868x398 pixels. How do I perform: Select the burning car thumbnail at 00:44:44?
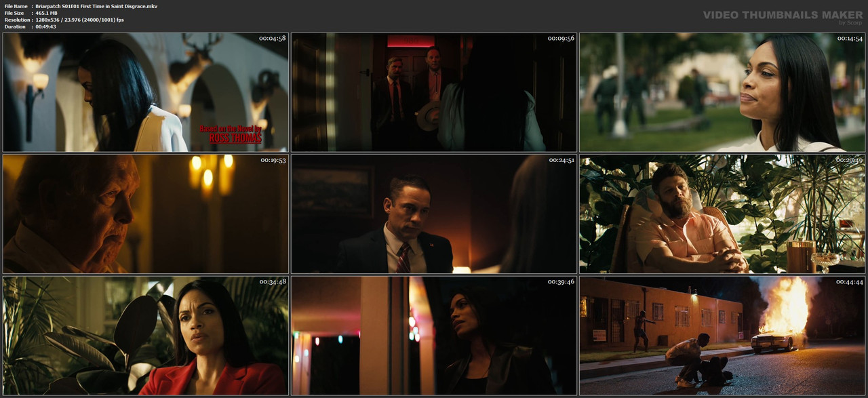(x=722, y=336)
